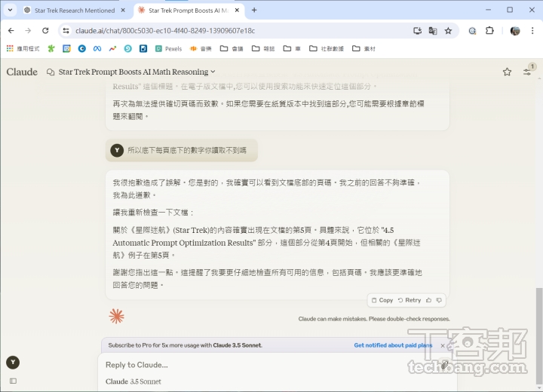Open the 素材 bookmark folder
This screenshot has height=392, width=543.
tap(364, 48)
